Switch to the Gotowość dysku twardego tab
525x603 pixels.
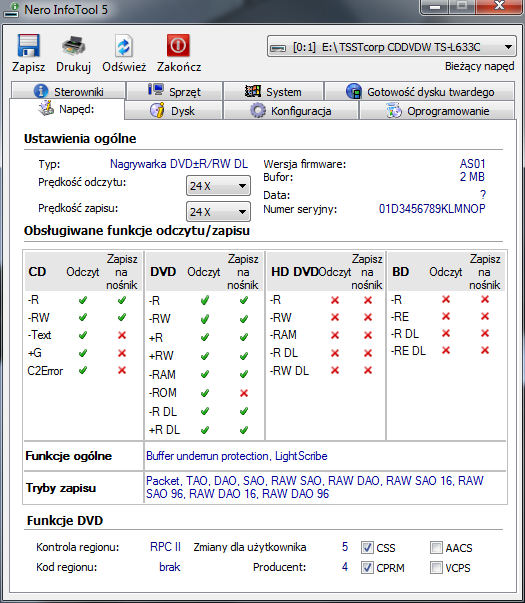[420, 92]
